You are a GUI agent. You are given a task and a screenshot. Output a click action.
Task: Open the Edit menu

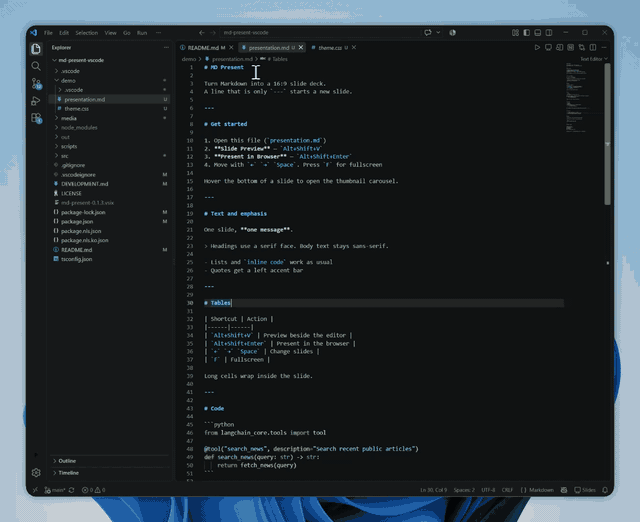tap(64, 33)
